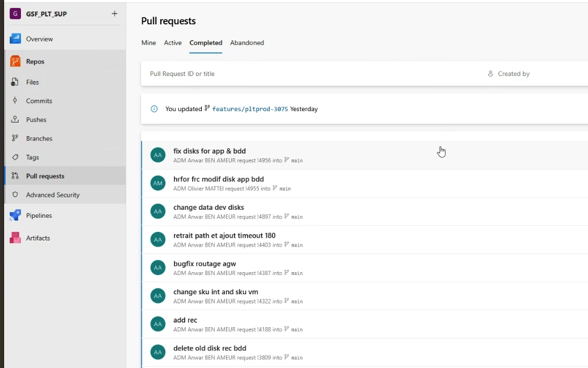Image resolution: width=588 pixels, height=368 pixels.
Task: Open Files via its sidebar icon
Action: click(15, 82)
